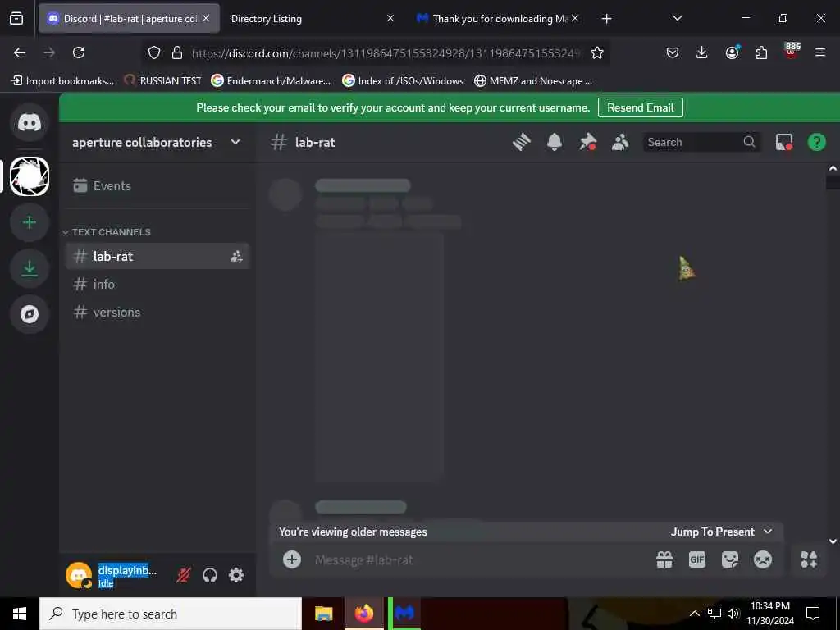This screenshot has height=630, width=840.
Task: Open the GIF picker
Action: coord(697,559)
